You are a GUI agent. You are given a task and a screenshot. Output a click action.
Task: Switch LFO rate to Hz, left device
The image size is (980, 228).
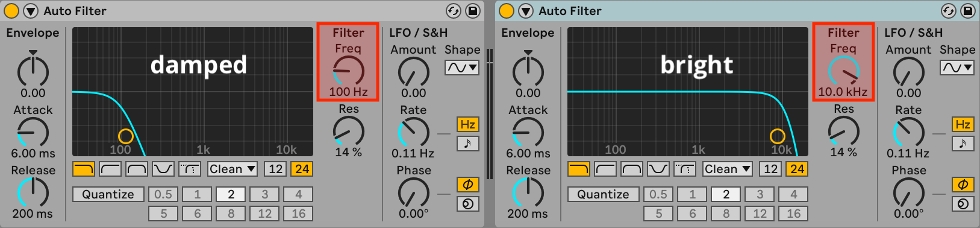pyautogui.click(x=468, y=125)
